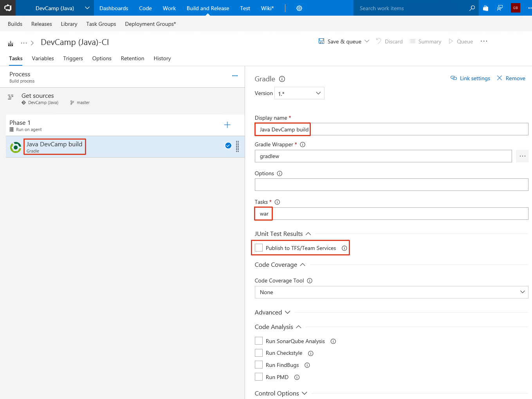Click the drag handle on Java DevCamp build task
The image size is (532, 399).
(237, 146)
